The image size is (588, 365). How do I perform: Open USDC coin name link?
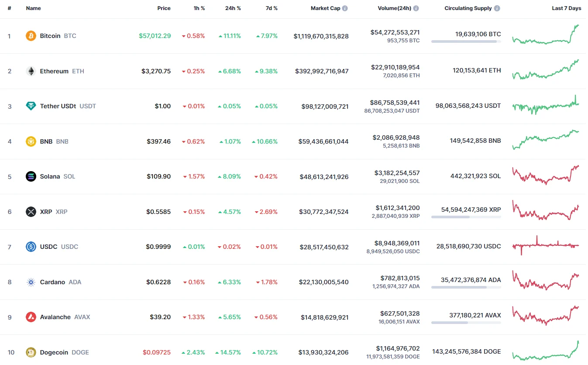click(48, 247)
